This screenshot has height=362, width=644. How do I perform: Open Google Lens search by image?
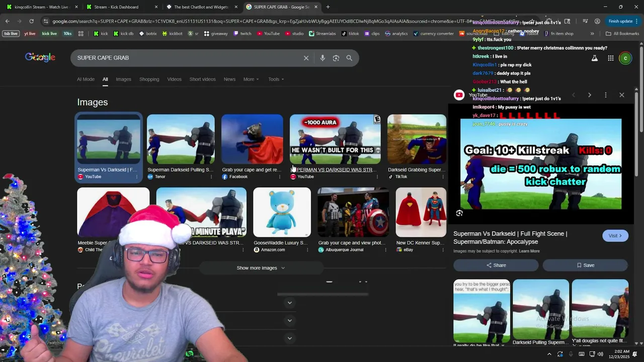point(336,58)
